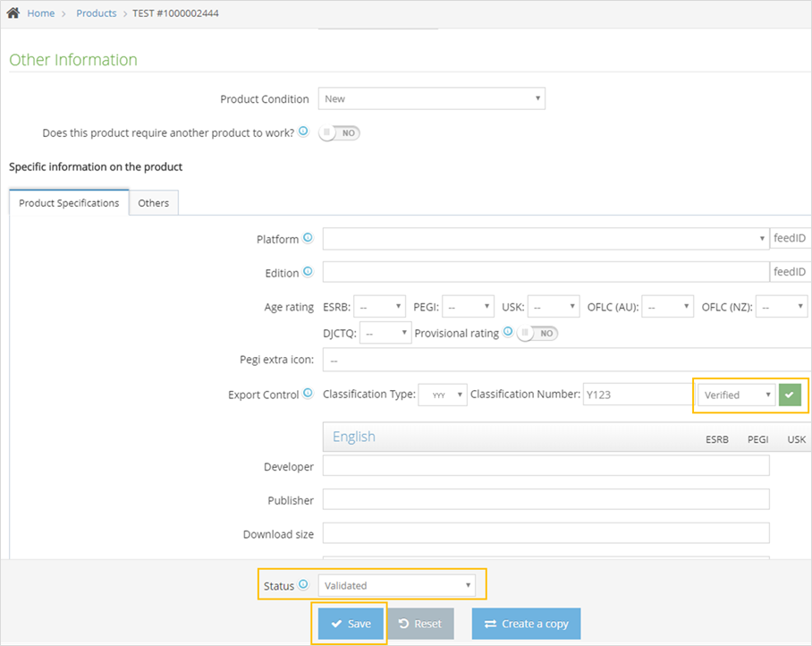Select the Product Specifications tab

click(x=69, y=203)
